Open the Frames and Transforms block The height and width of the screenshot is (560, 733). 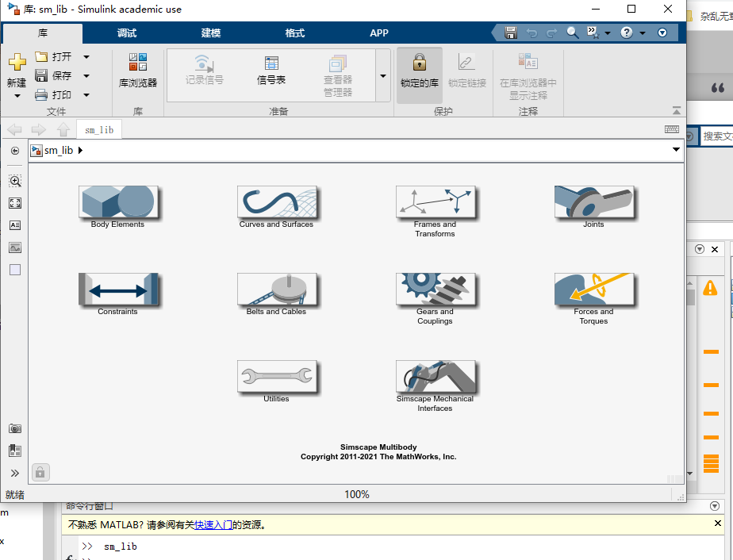(x=436, y=202)
